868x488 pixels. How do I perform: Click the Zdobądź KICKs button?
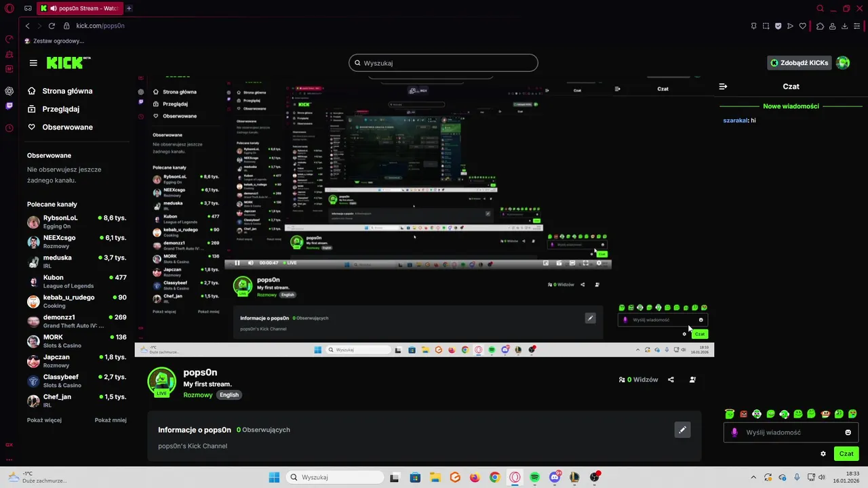(799, 63)
